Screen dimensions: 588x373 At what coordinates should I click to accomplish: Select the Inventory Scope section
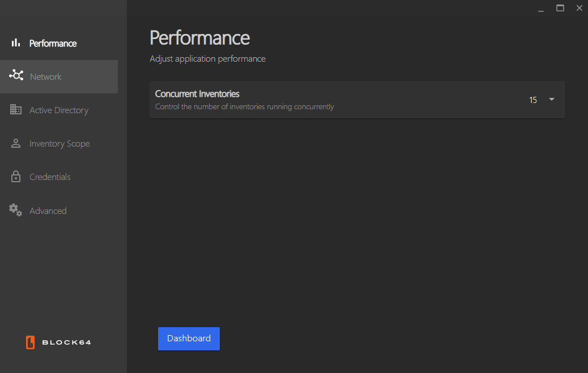pos(59,143)
